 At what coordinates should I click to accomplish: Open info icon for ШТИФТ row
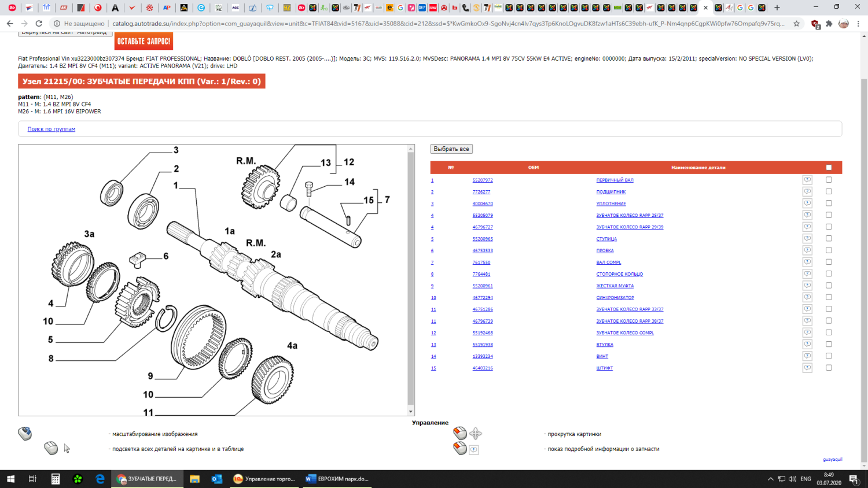pos(807,368)
